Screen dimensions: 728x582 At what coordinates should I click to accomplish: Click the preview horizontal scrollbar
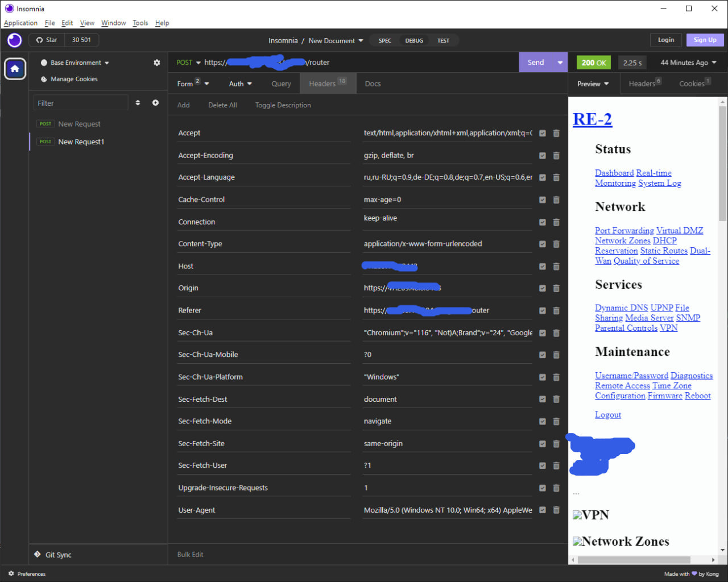634,560
